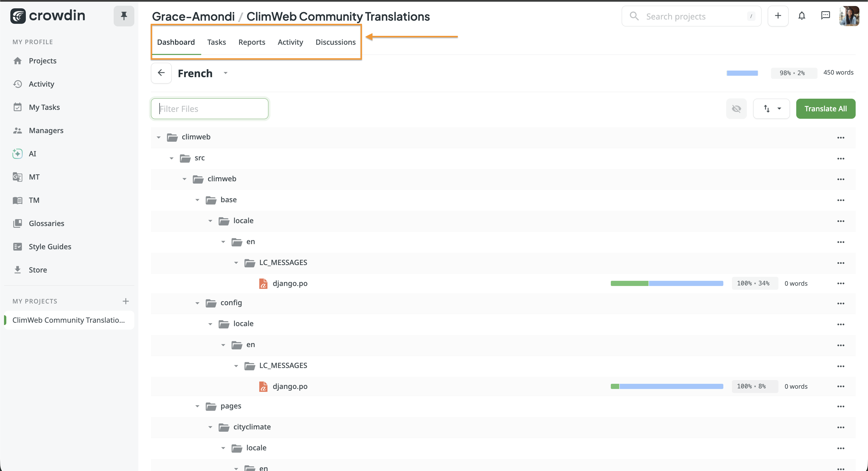Switch to the Tasks tab
This screenshot has height=471, width=868.
[x=216, y=42]
